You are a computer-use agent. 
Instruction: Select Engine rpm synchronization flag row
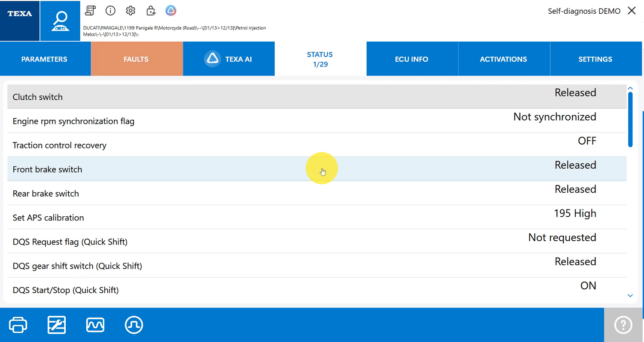[317, 121]
